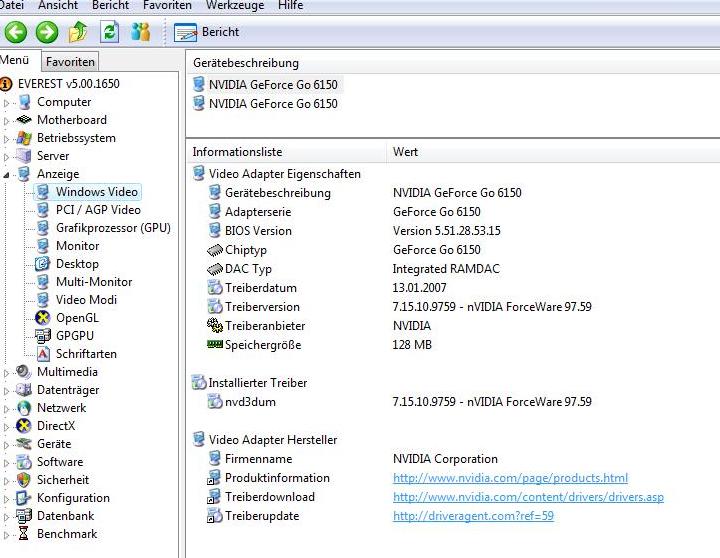Click the Betriebssystem Windows flag icon
Image resolution: width=720 pixels, height=558 pixels.
point(23,138)
